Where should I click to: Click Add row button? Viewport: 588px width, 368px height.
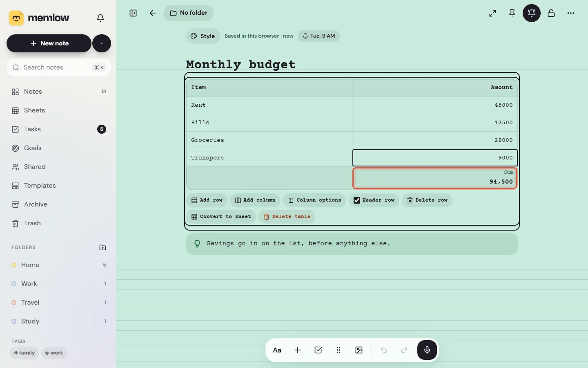click(x=207, y=200)
